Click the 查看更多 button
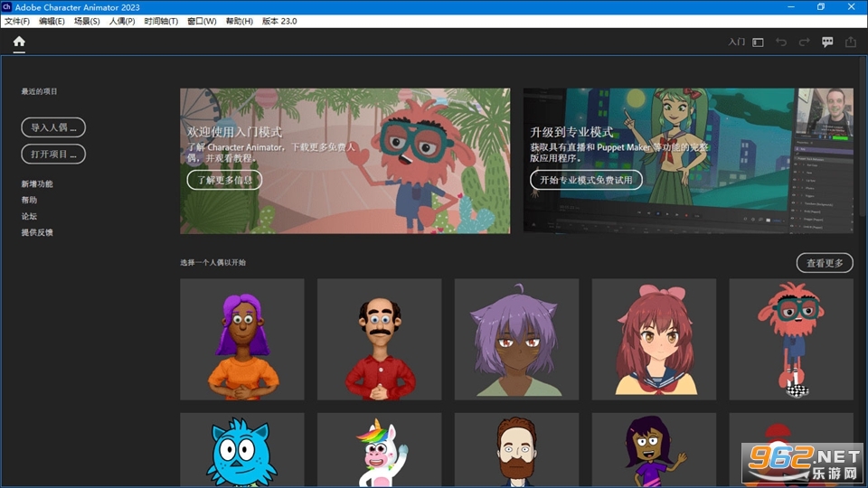Screen dimensions: 868x488 [x=825, y=263]
